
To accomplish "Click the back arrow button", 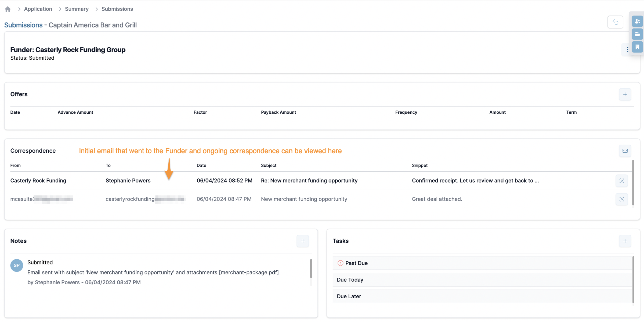I will click(615, 22).
